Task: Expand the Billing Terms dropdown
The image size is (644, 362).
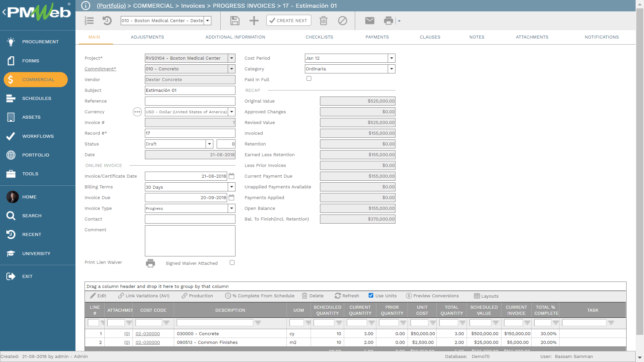Action: [231, 187]
